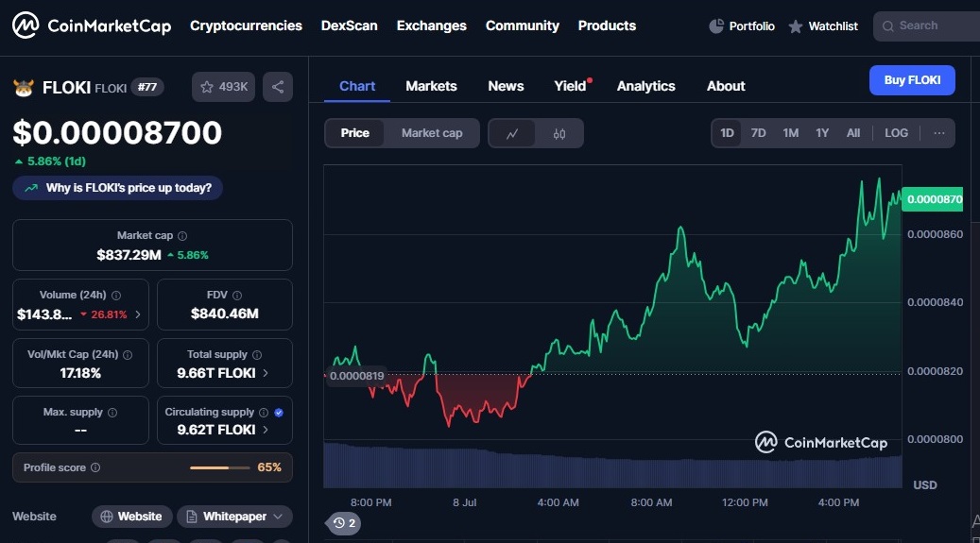Open the Chart tab

(357, 86)
